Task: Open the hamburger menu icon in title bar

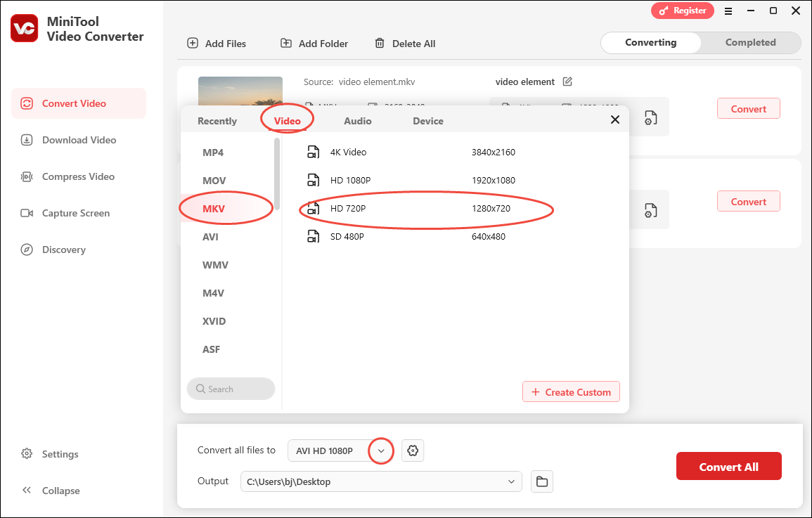Action: point(728,11)
